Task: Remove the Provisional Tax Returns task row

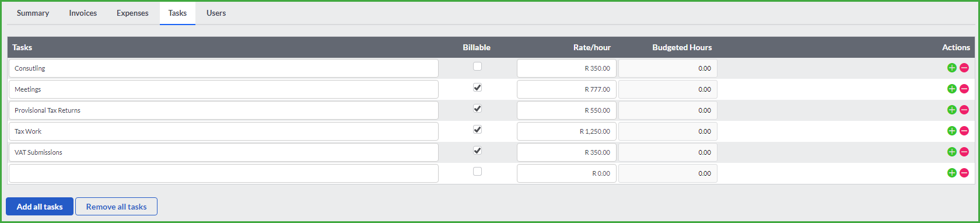Action: click(x=964, y=110)
